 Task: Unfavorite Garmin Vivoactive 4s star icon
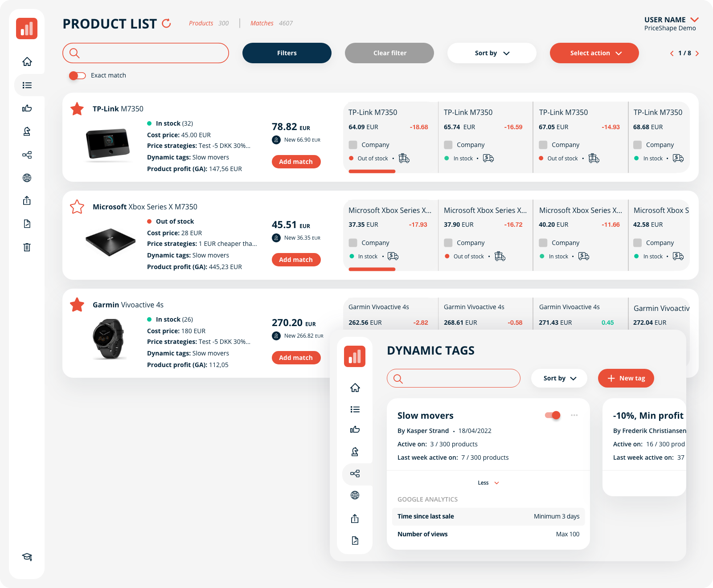click(77, 305)
